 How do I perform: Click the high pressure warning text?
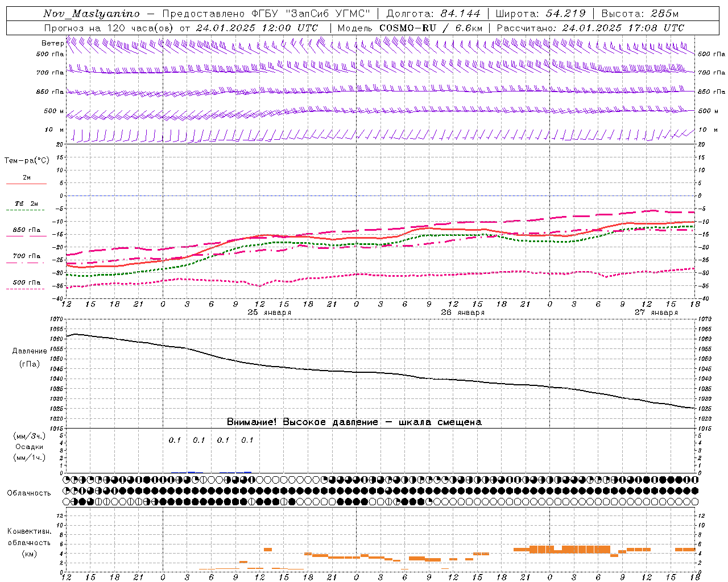[x=354, y=422]
